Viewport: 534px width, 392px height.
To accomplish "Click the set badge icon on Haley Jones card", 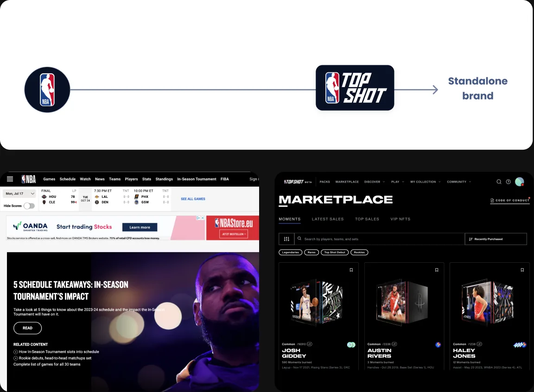I will pyautogui.click(x=520, y=345).
